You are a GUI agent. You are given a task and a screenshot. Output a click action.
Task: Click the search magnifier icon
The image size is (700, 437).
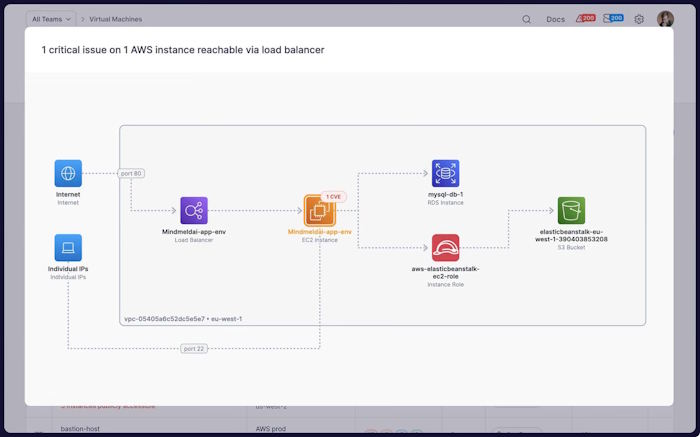526,19
